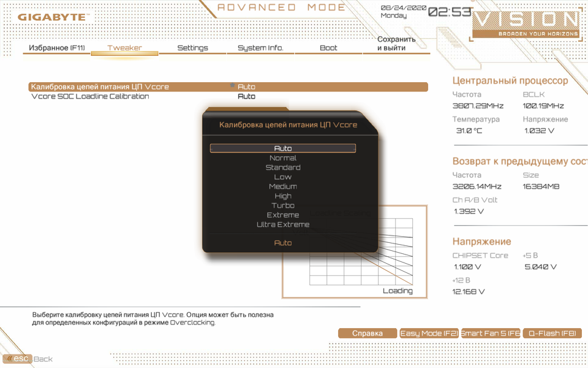Click the GIGABYTE logo

coord(54,17)
